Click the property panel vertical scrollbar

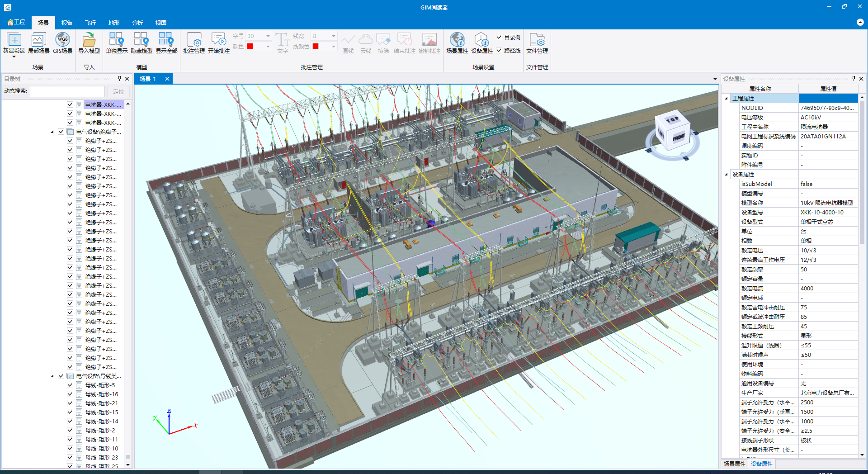click(862, 172)
